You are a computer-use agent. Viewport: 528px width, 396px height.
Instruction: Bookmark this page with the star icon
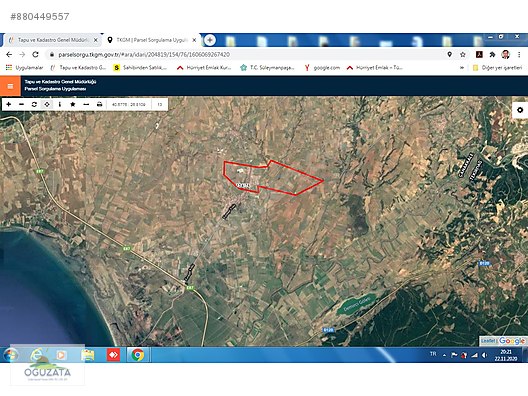tap(463, 55)
